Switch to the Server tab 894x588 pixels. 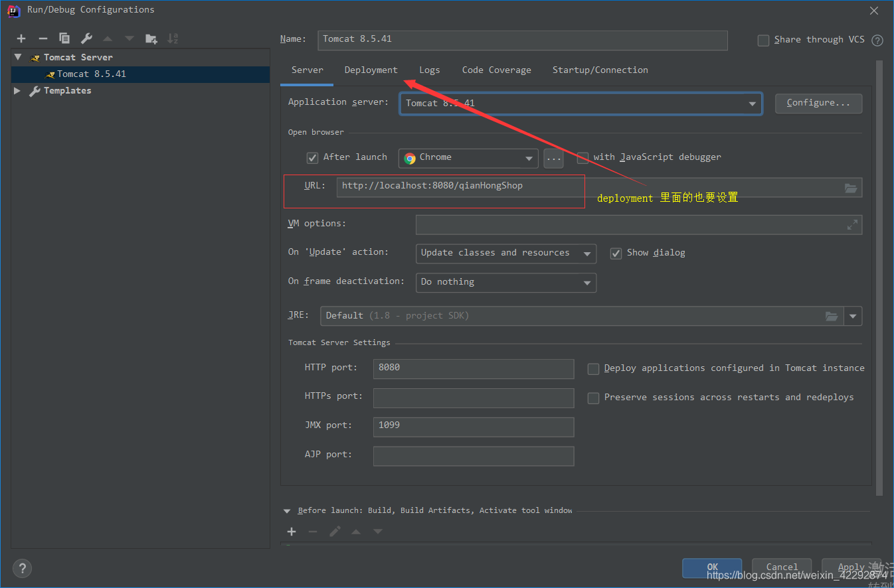pyautogui.click(x=307, y=70)
